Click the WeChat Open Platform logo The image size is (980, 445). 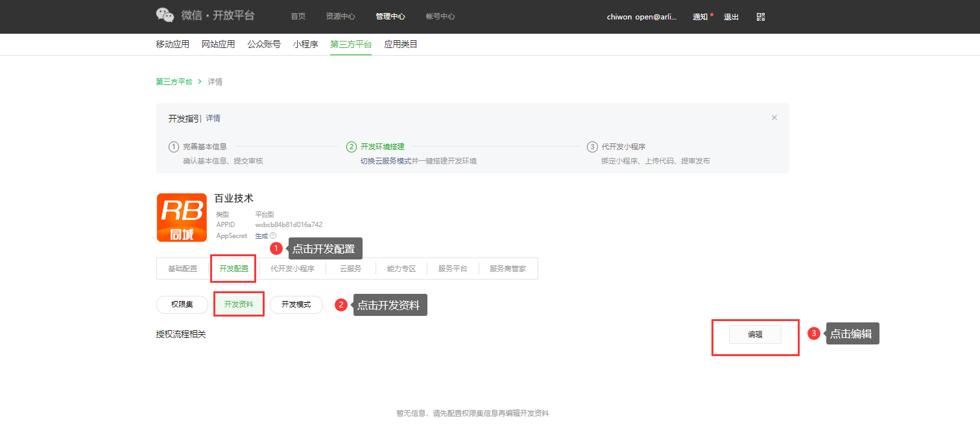[x=205, y=16]
